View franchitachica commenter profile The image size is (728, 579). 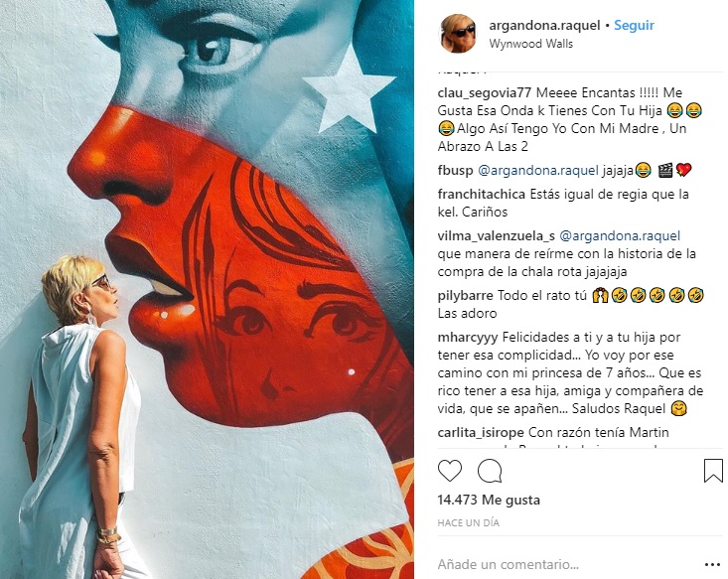point(482,194)
